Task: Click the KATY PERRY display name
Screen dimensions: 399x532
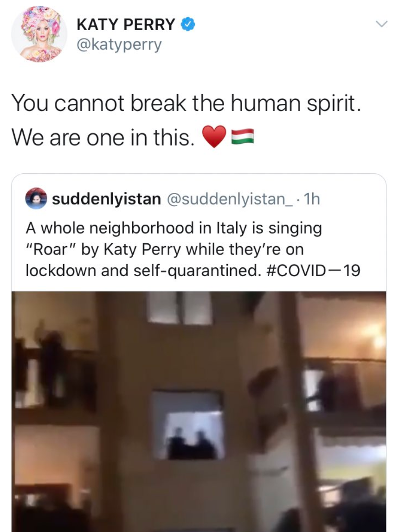Action: point(126,25)
